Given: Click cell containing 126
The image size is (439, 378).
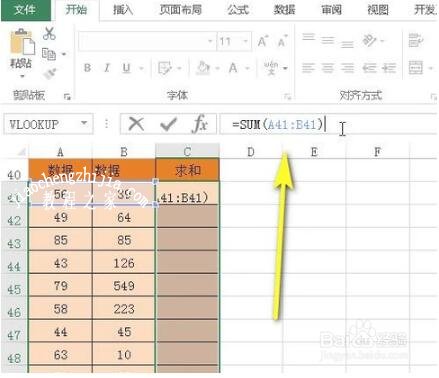Looking at the screenshot, I should (124, 263).
